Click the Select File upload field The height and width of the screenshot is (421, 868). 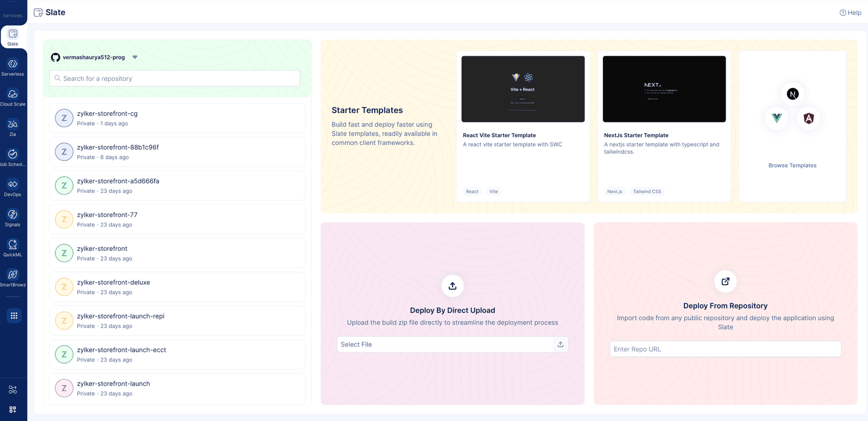coord(452,345)
